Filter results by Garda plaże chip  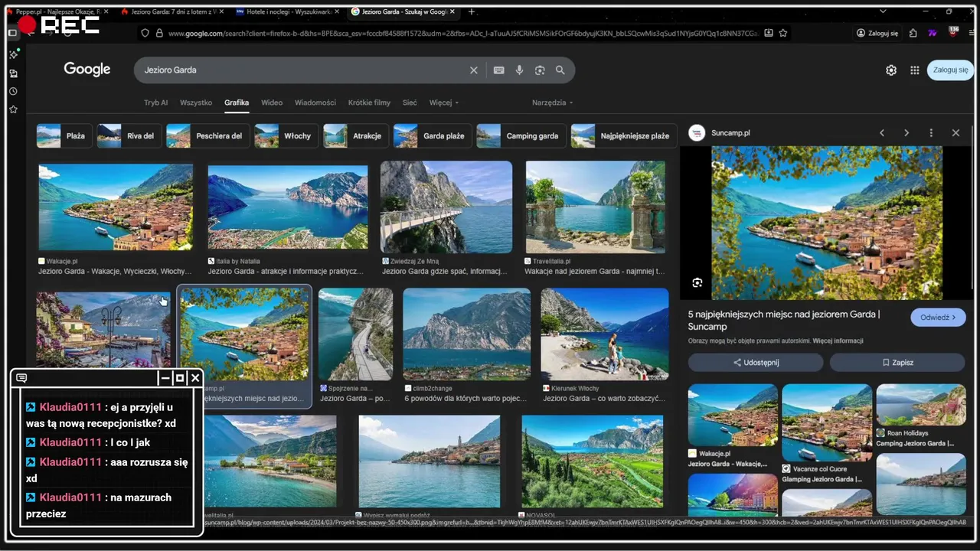pos(433,135)
